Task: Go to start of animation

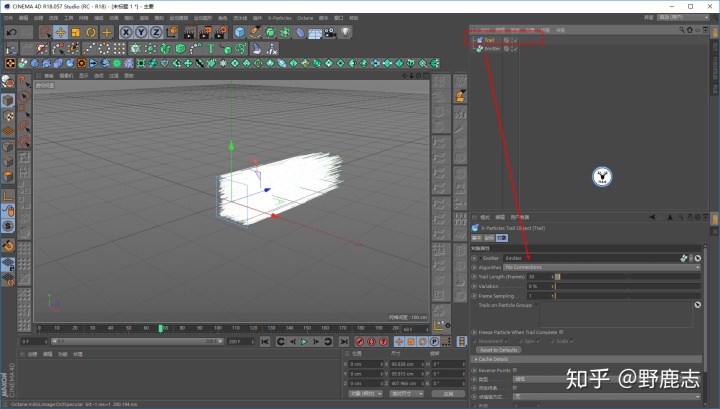Action: [265, 342]
